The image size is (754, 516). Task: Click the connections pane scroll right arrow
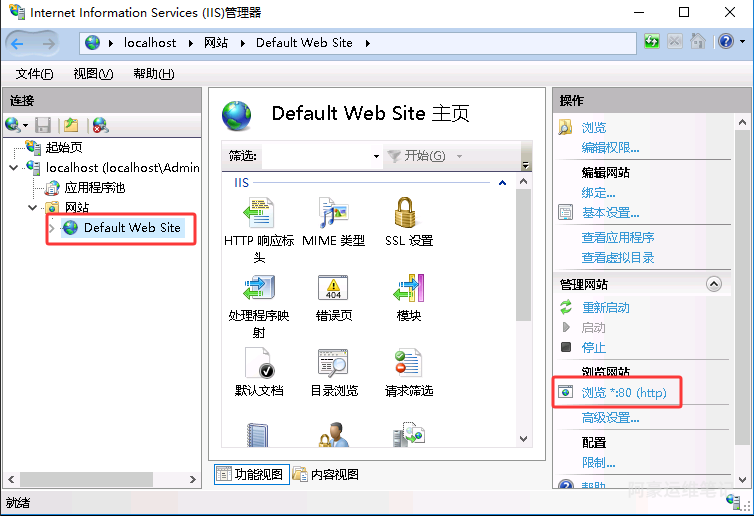coord(193,479)
